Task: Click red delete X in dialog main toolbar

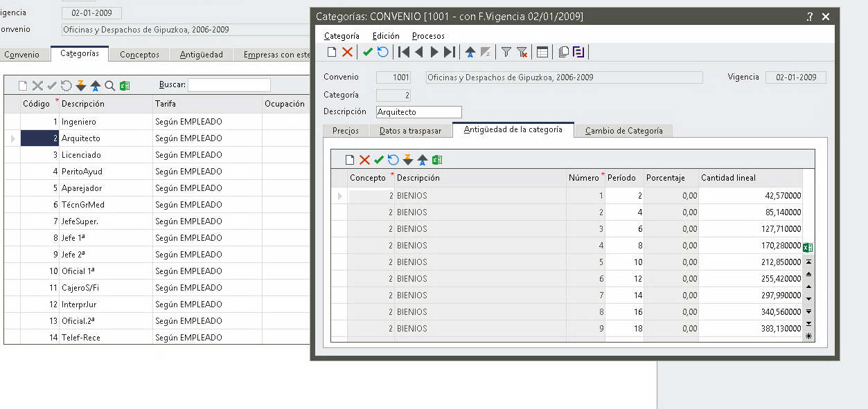Action: tap(347, 52)
